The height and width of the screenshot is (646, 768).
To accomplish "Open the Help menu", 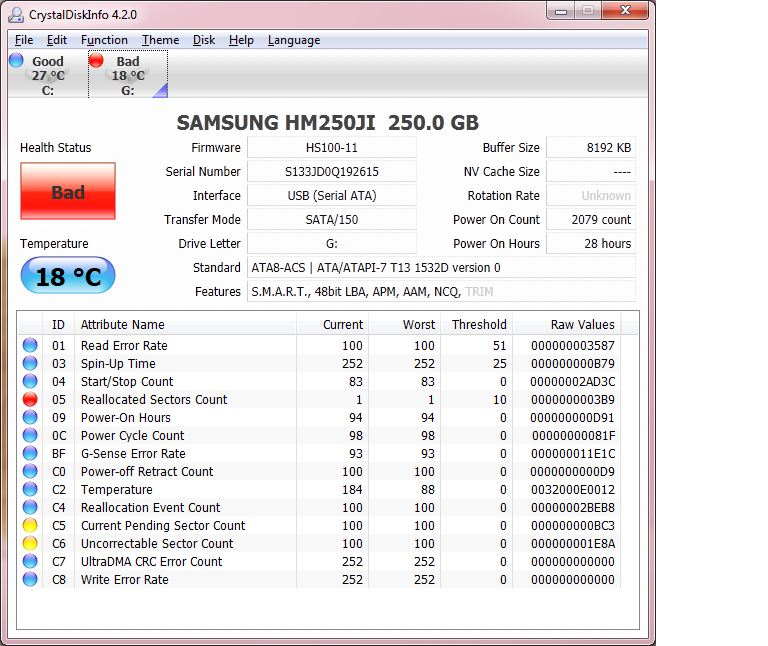I will tap(241, 40).
